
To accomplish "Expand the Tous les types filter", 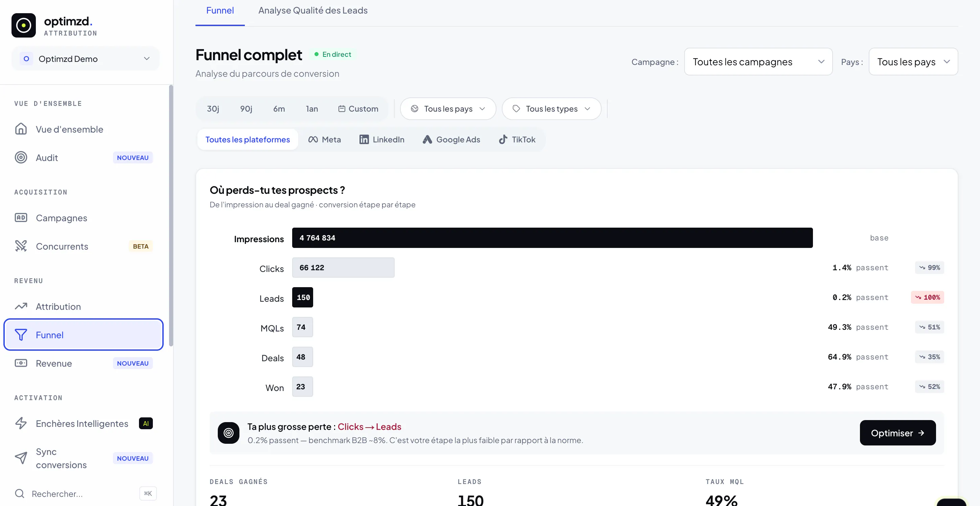I will 552,109.
